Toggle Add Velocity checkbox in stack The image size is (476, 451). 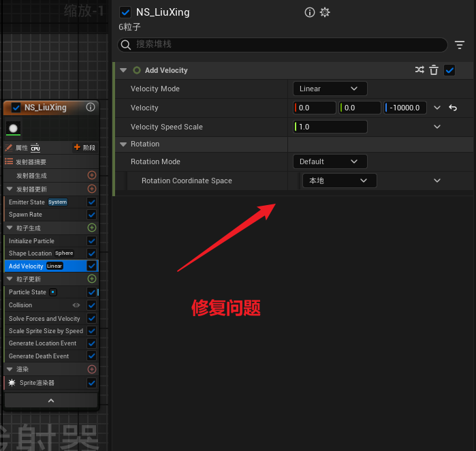coord(92,266)
